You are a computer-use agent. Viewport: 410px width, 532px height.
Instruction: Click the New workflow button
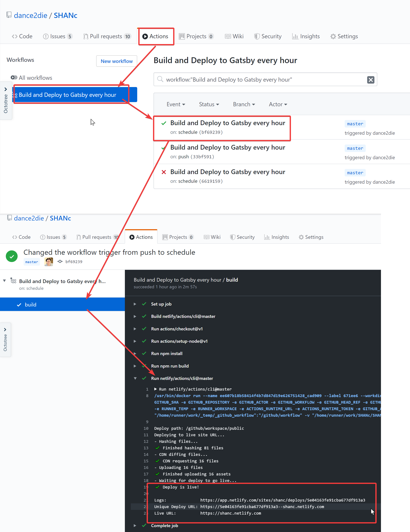(x=117, y=61)
